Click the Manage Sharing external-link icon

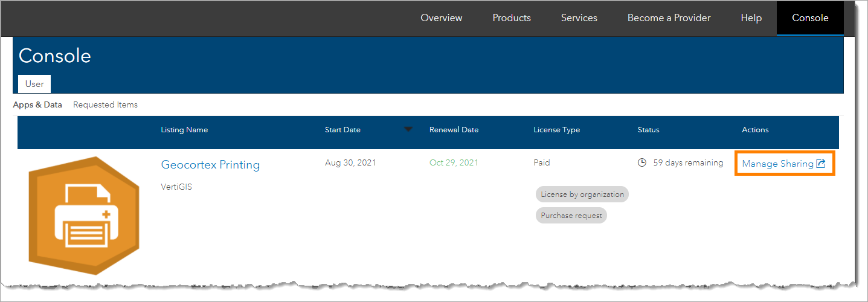821,164
